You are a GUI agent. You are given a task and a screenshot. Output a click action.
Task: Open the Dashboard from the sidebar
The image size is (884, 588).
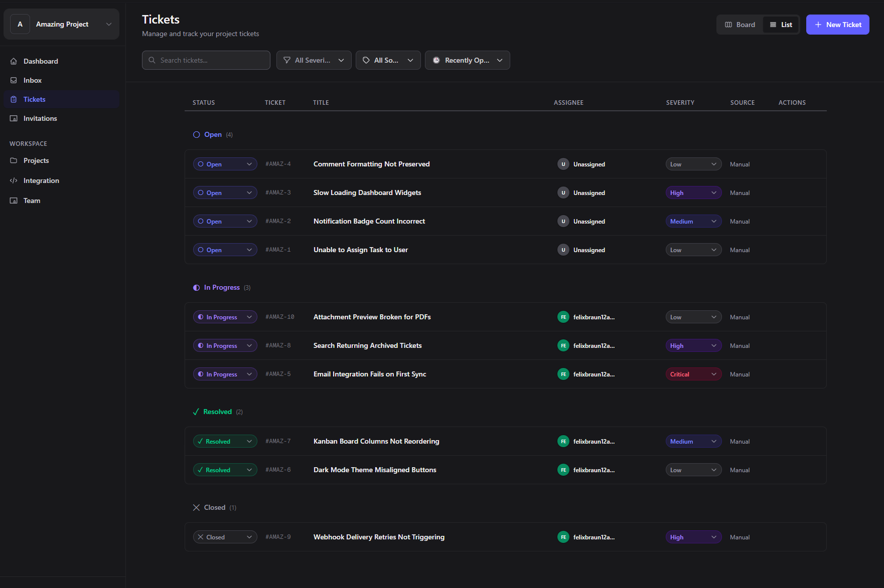click(x=14, y=61)
